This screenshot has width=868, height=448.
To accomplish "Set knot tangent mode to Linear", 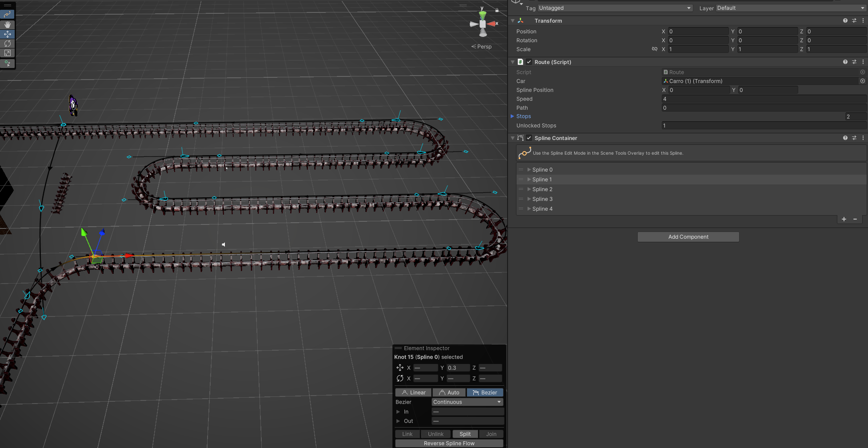I will click(x=413, y=392).
